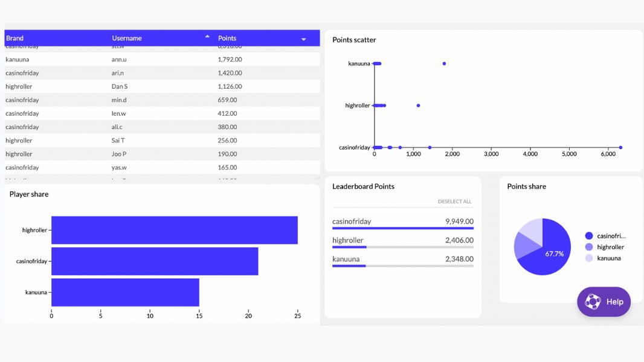
Task: Click kanuuna legend swatch in Points share
Action: pos(589,258)
